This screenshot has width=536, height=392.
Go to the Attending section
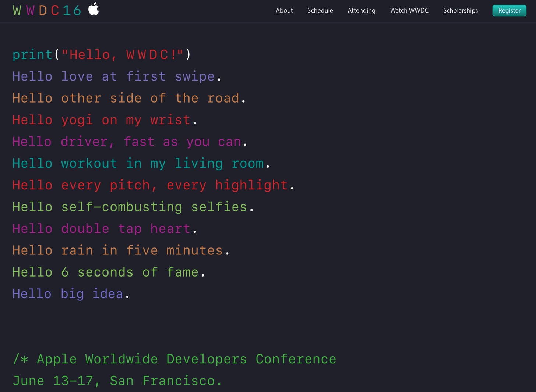[x=362, y=11]
